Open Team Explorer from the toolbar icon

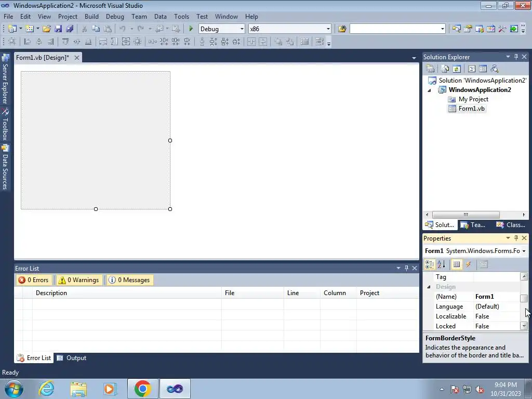[x=480, y=29]
